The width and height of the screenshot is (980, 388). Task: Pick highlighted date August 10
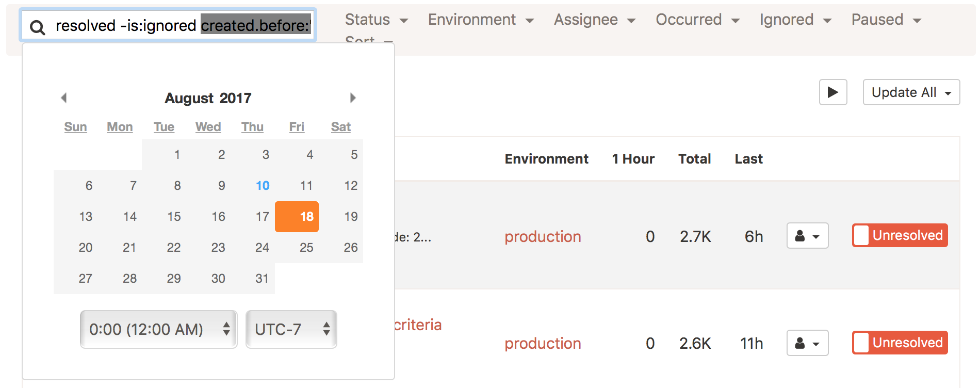point(263,186)
